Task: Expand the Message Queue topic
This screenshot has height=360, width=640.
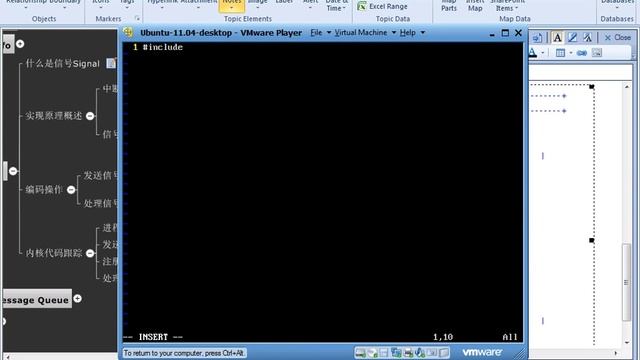Action: [78, 299]
